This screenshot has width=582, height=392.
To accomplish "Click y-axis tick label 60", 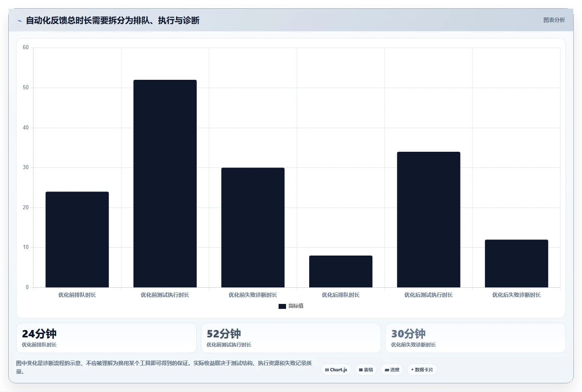I will pos(26,48).
